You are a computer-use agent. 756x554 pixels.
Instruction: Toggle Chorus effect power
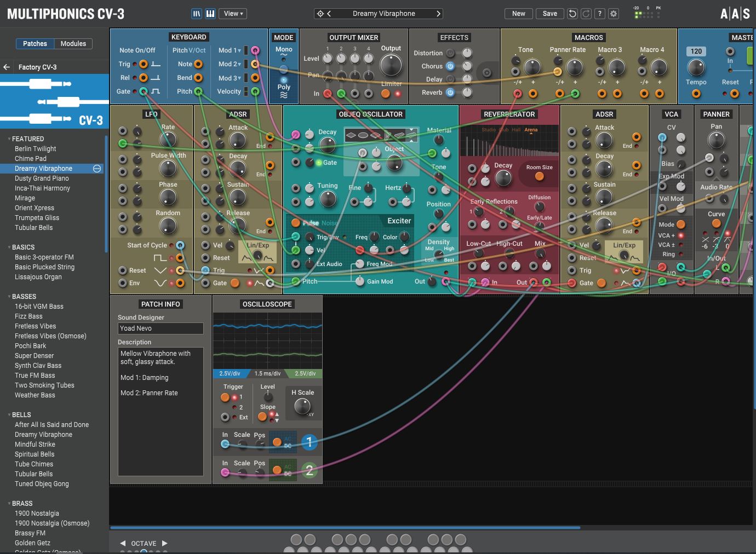[450, 66]
